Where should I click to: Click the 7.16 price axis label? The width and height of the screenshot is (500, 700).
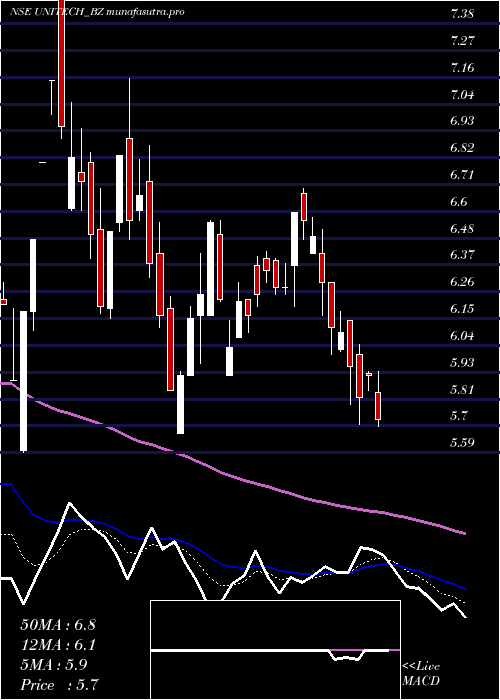pyautogui.click(x=462, y=68)
